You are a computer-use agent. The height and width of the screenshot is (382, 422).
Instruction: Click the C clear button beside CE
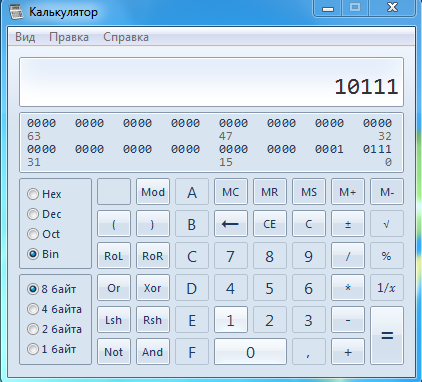[309, 224]
